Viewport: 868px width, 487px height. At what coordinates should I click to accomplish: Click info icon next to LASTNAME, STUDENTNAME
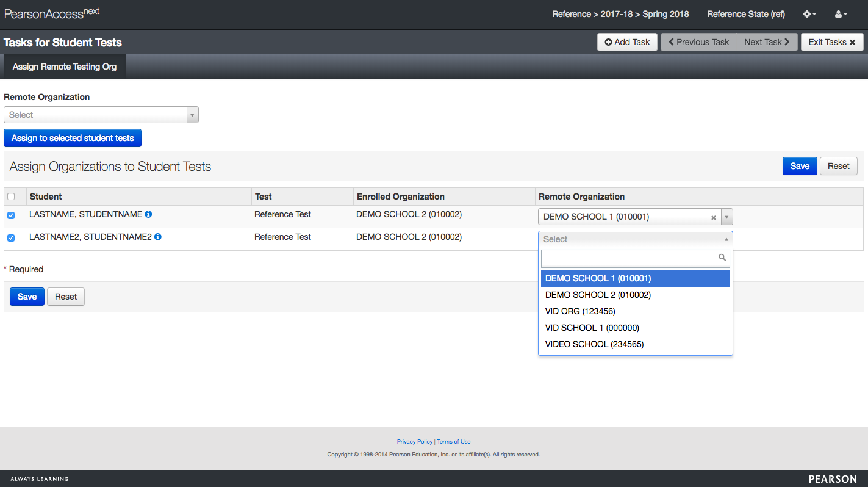pyautogui.click(x=148, y=214)
